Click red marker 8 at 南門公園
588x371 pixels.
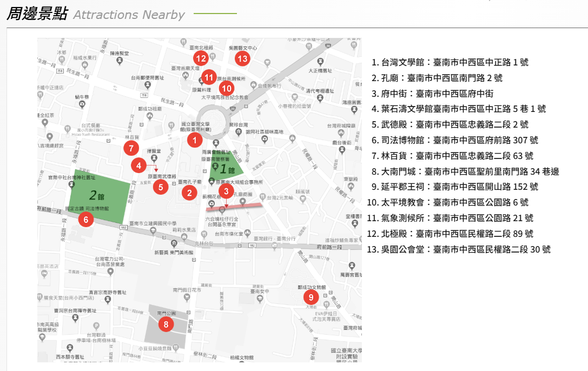point(166,324)
